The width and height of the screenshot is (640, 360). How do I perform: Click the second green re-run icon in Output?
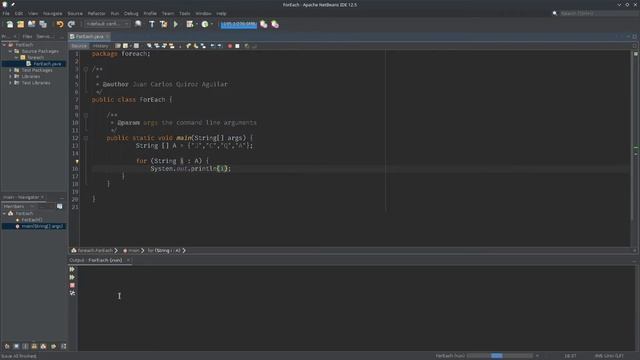point(72,277)
